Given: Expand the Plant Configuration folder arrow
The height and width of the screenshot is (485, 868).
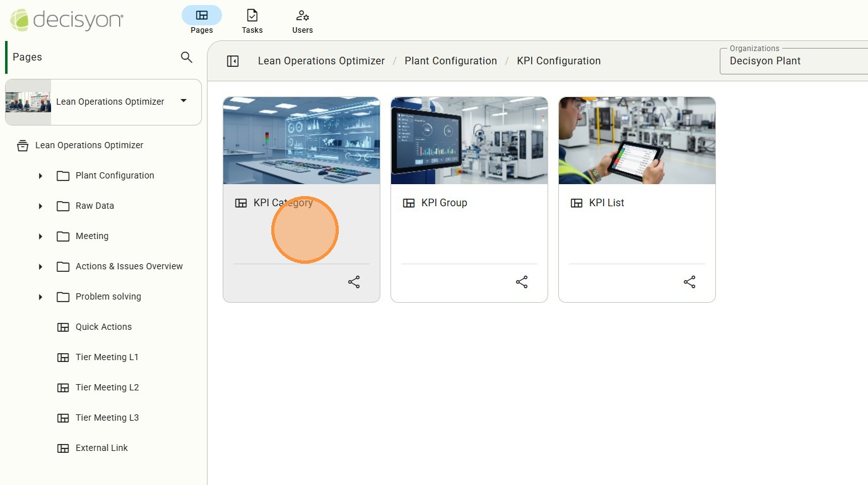Looking at the screenshot, I should pos(40,176).
